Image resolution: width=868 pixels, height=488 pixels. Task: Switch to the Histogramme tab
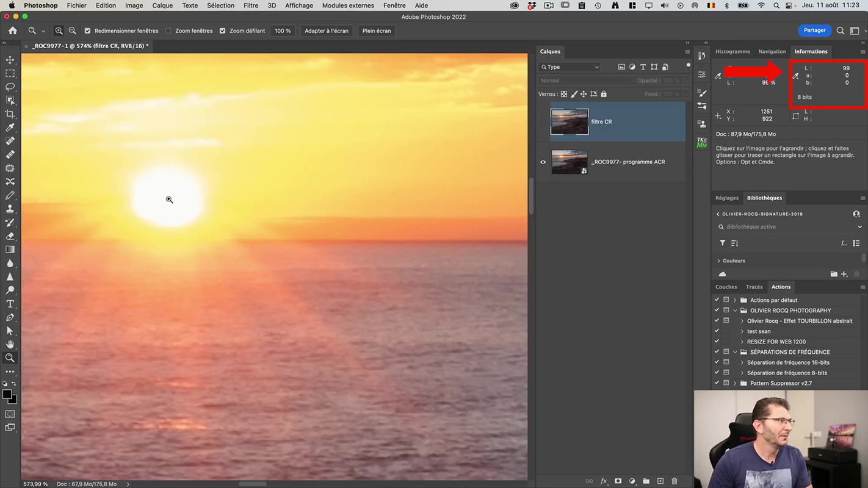[x=732, y=52]
